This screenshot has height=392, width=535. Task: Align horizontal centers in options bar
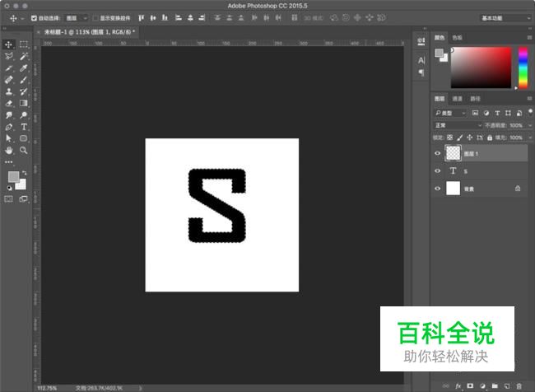pyautogui.click(x=190, y=18)
